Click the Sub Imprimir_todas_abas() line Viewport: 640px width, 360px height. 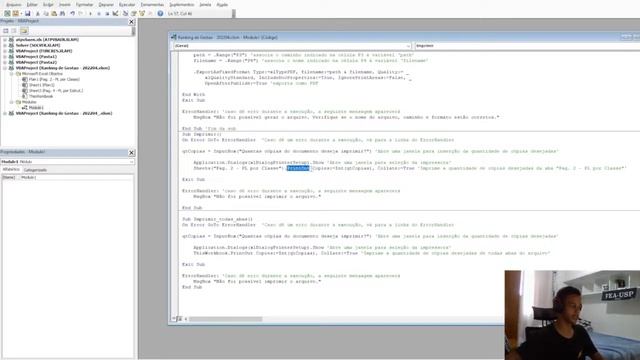pos(217,219)
